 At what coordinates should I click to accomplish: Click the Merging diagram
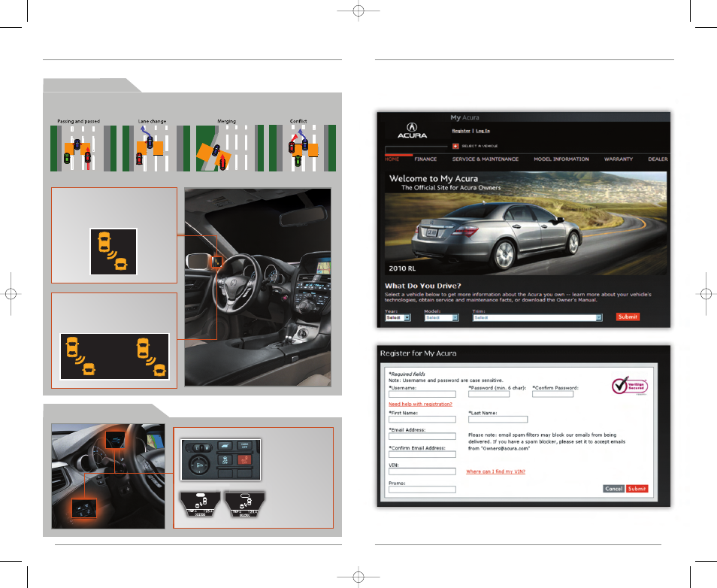(x=229, y=148)
